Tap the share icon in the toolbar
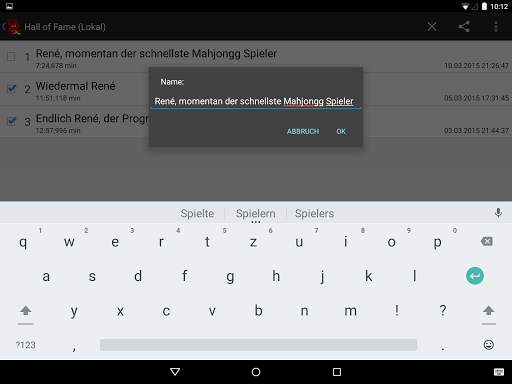This screenshot has width=512, height=384. point(464,27)
